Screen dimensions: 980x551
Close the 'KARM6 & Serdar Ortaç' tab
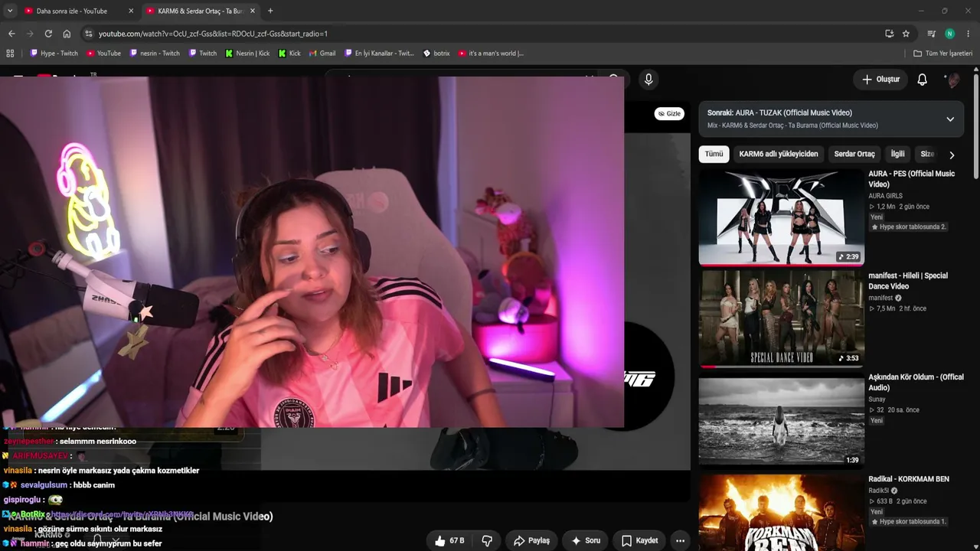(x=252, y=11)
